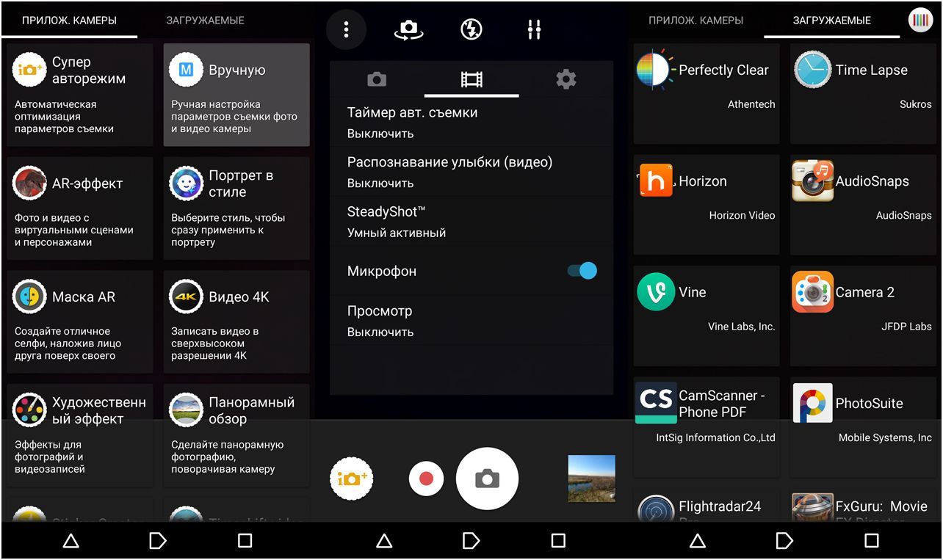Image resolution: width=943 pixels, height=560 pixels.
Task: Open the CamScanner - Phone PDF app
Action: [x=705, y=426]
